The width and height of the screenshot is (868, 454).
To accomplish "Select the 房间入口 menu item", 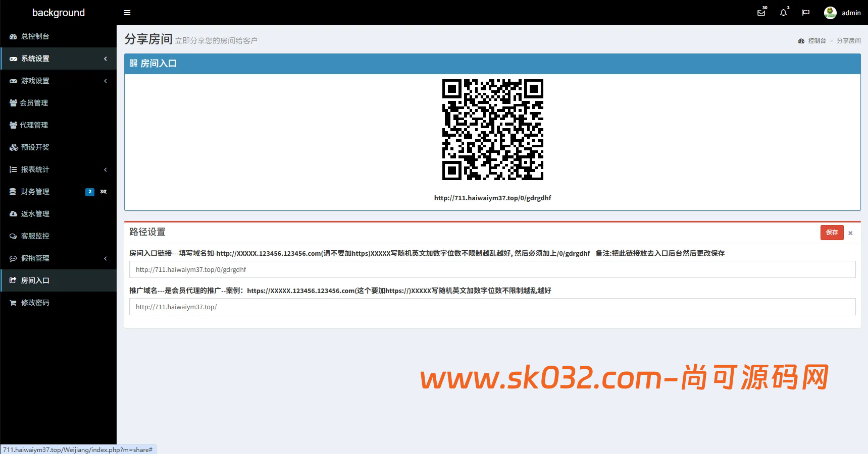I will [x=59, y=280].
